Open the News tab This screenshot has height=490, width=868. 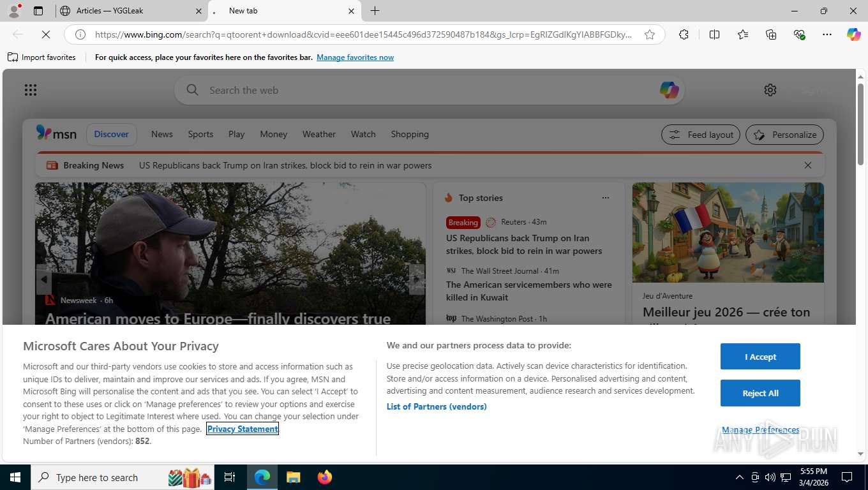(162, 134)
